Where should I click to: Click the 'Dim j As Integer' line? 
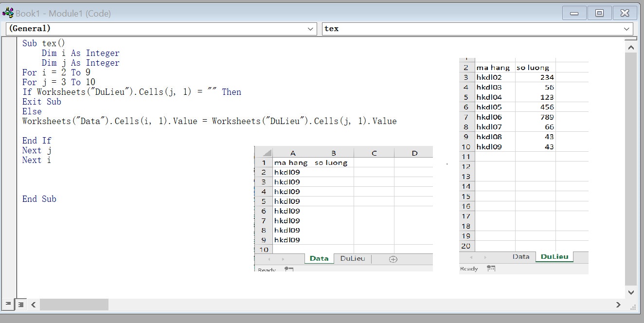pos(80,63)
